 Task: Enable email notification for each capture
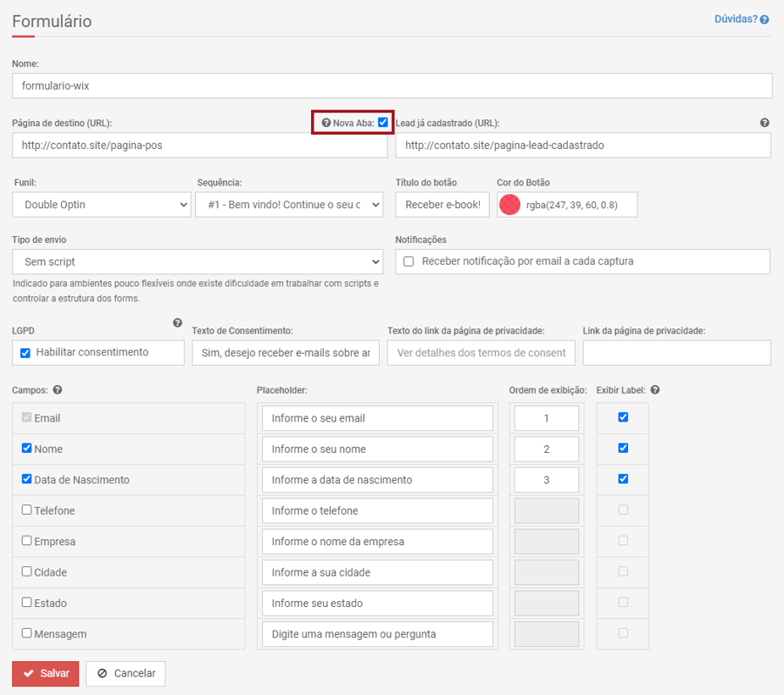tap(409, 261)
